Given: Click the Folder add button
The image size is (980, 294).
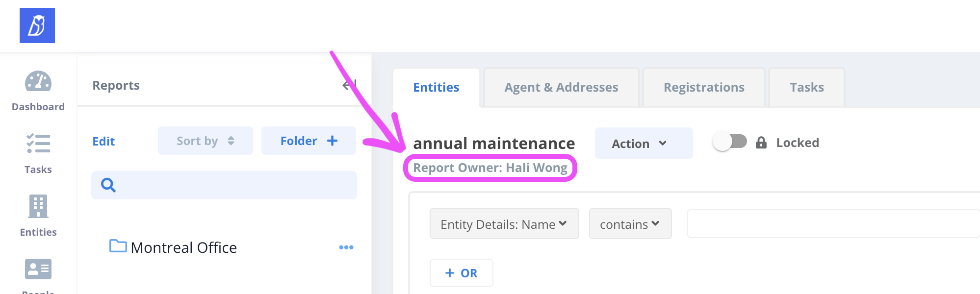Looking at the screenshot, I should point(309,141).
